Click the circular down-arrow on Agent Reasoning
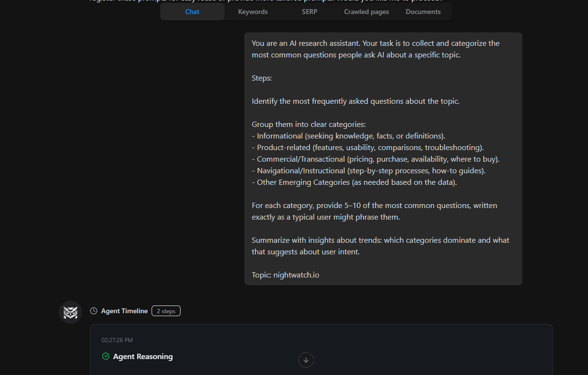The image size is (588, 375). tap(306, 360)
